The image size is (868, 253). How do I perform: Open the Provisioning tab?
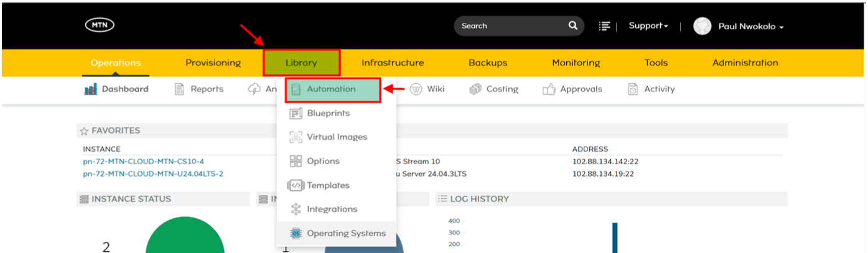pyautogui.click(x=213, y=63)
